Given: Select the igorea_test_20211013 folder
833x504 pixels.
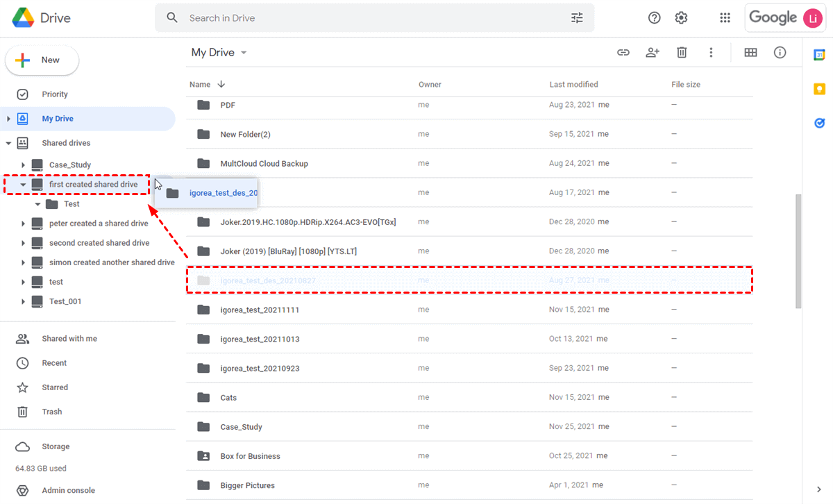Looking at the screenshot, I should [469, 339].
